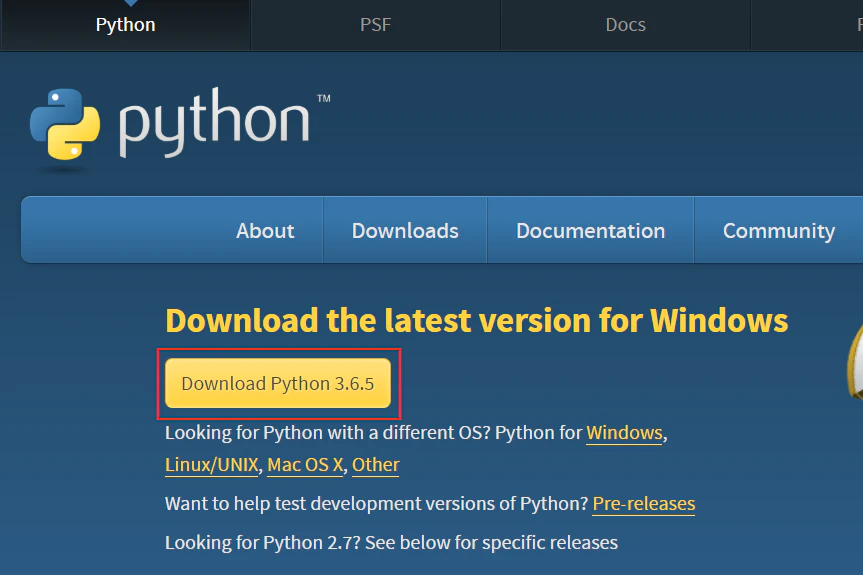
Task: Open the Python top-bar tab
Action: point(125,25)
